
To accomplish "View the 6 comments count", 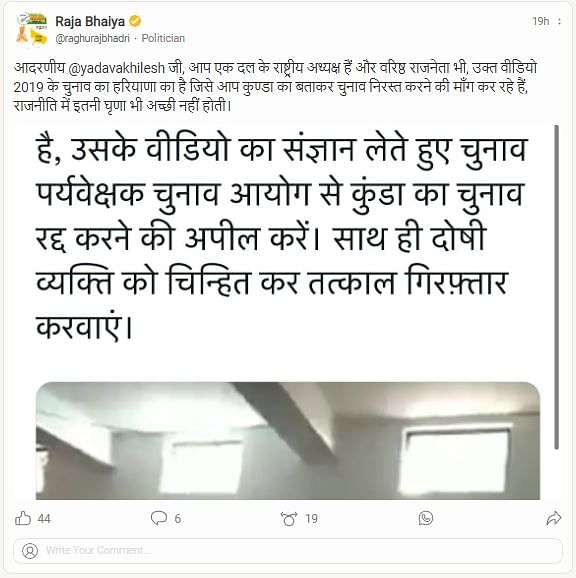I will point(178,519).
